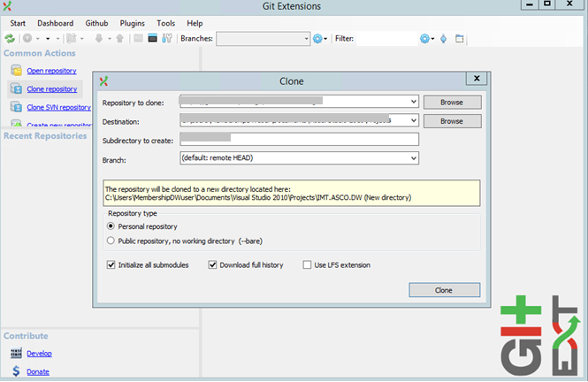588x382 pixels.
Task: Click the window layout icon after Filter
Action: tap(460, 39)
